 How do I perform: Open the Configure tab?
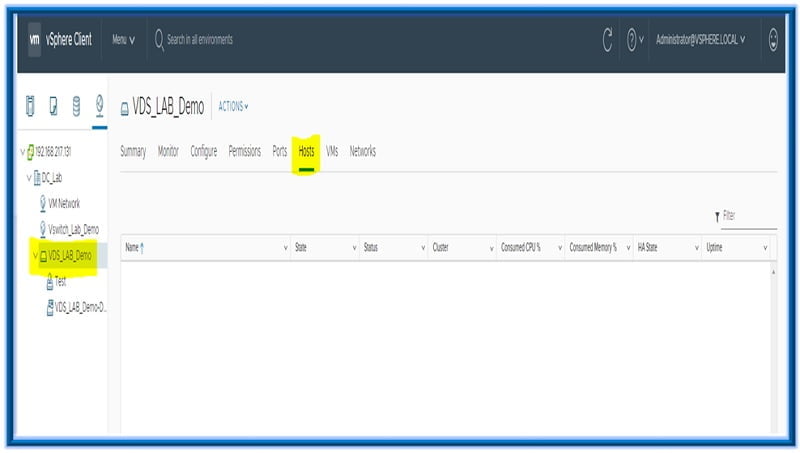203,151
